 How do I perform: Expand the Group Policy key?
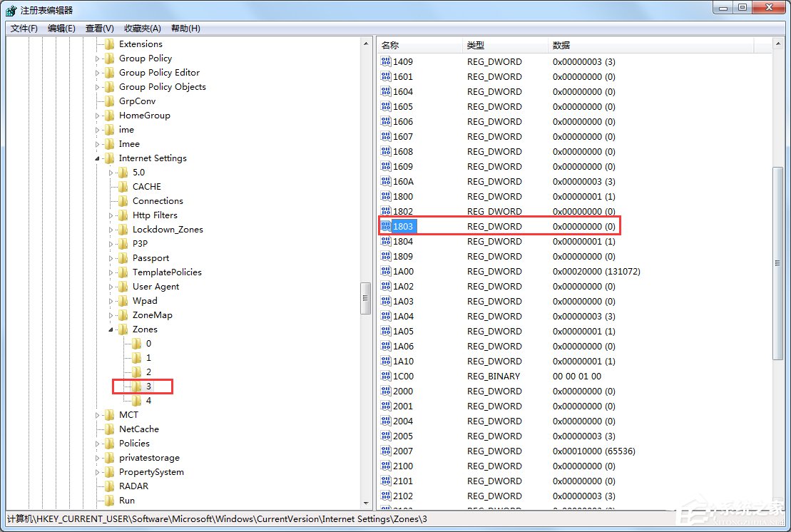click(98, 58)
